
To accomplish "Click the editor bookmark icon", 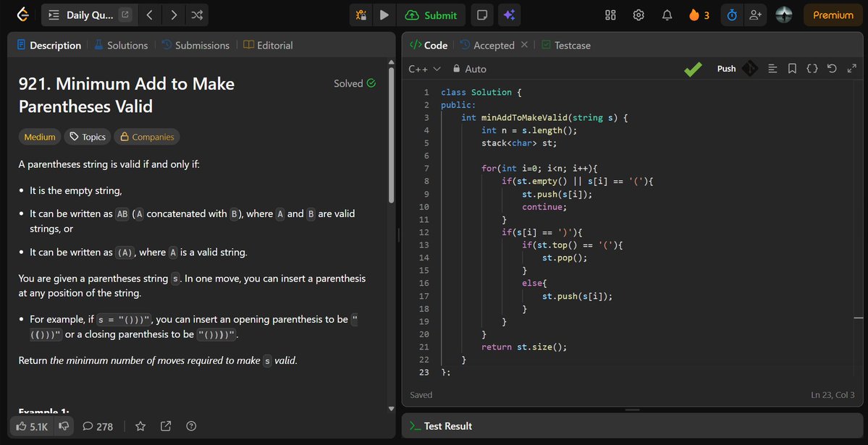I will pos(792,69).
